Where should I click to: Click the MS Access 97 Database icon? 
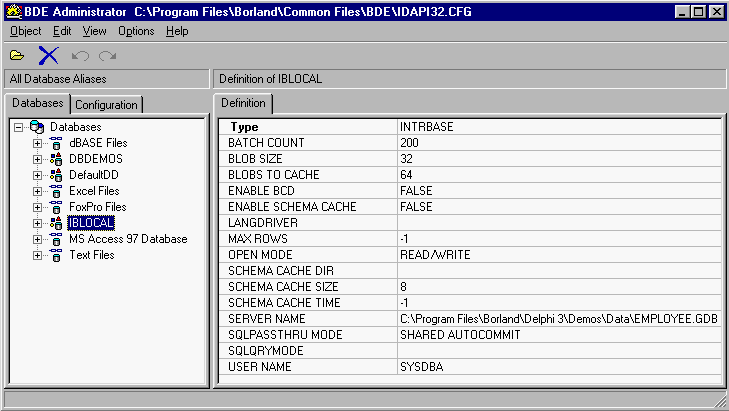(56, 239)
